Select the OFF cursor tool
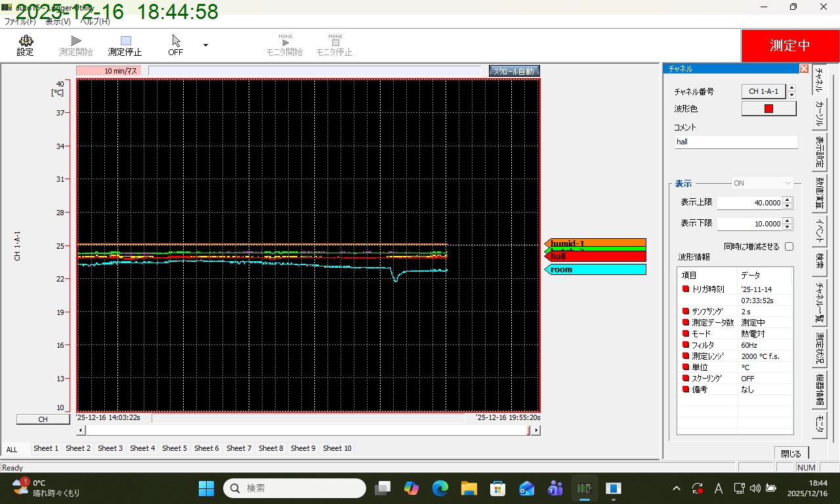 tap(175, 45)
